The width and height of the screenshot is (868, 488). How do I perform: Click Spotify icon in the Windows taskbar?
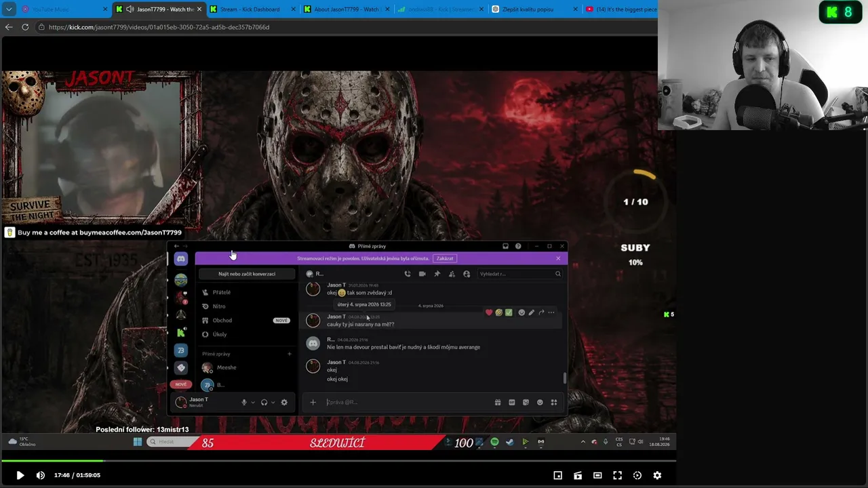(x=494, y=442)
